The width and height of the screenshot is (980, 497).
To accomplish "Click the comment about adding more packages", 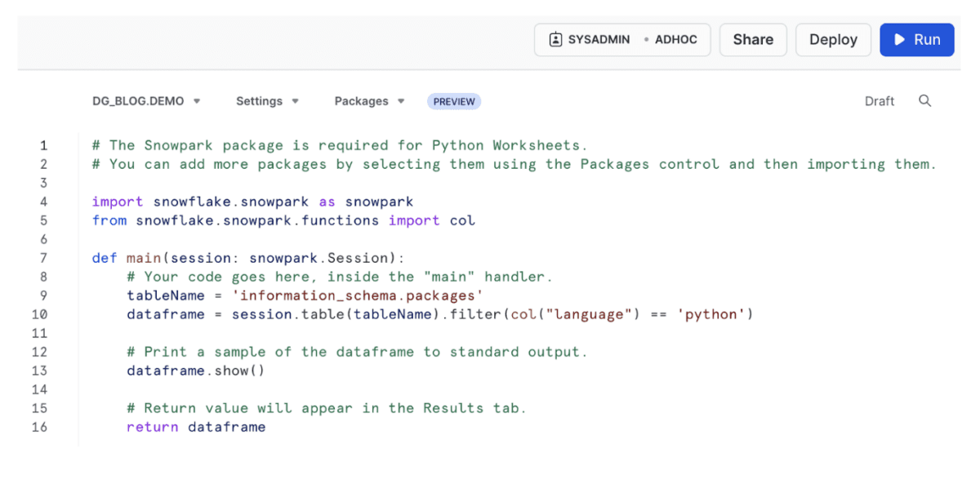I will [x=514, y=164].
